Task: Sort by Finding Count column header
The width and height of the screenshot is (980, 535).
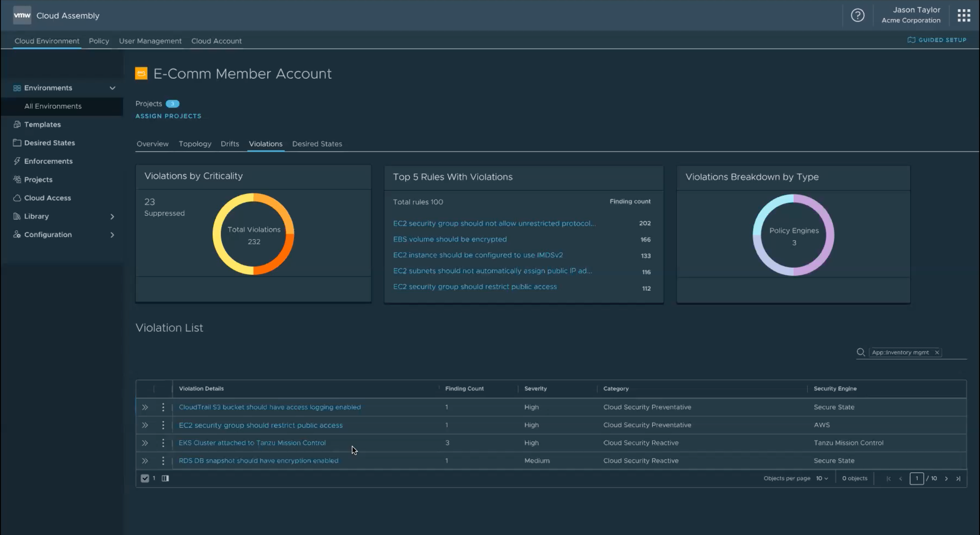Action: click(464, 388)
